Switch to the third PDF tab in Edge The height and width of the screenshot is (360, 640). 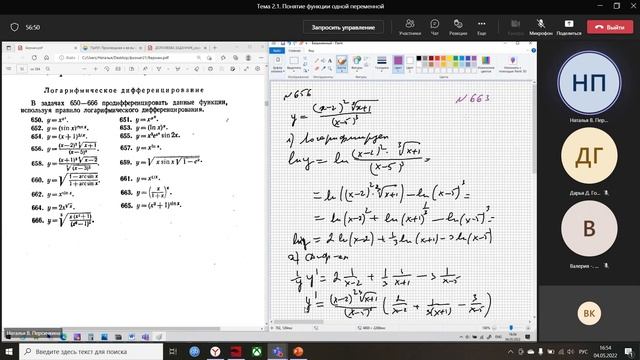[x=176, y=48]
